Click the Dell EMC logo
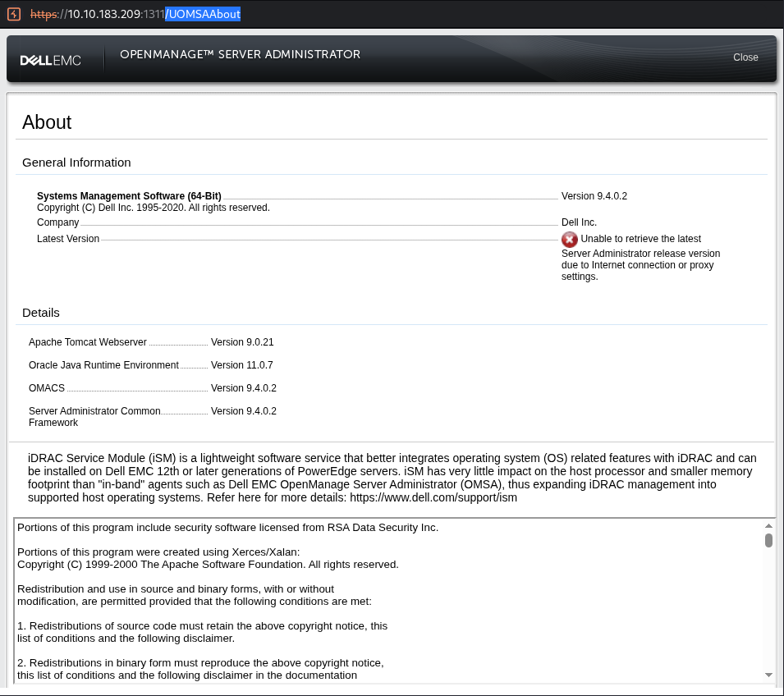The width and height of the screenshot is (784, 696). click(x=51, y=61)
